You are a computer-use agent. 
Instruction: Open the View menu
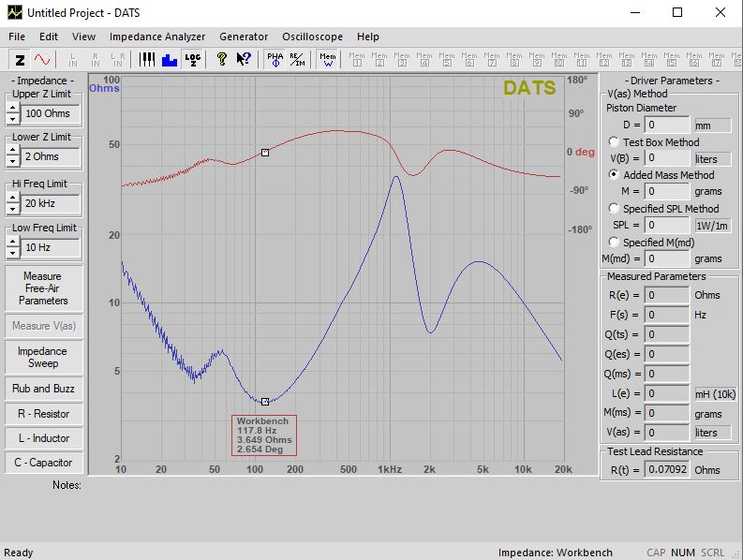tap(83, 37)
